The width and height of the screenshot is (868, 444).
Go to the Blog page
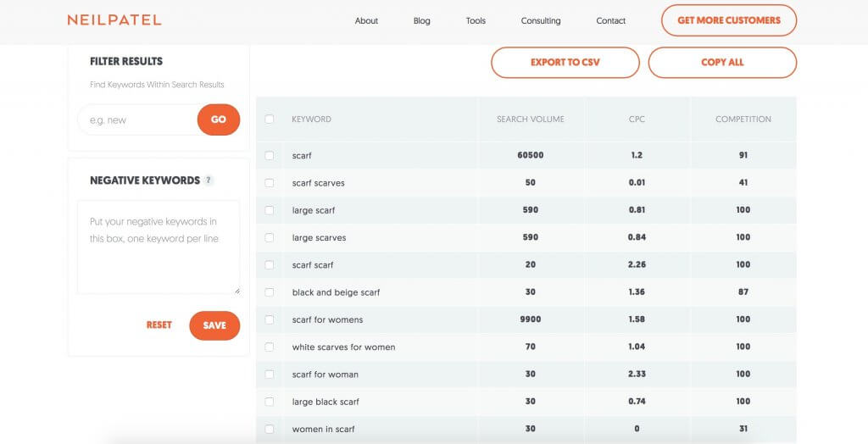421,21
